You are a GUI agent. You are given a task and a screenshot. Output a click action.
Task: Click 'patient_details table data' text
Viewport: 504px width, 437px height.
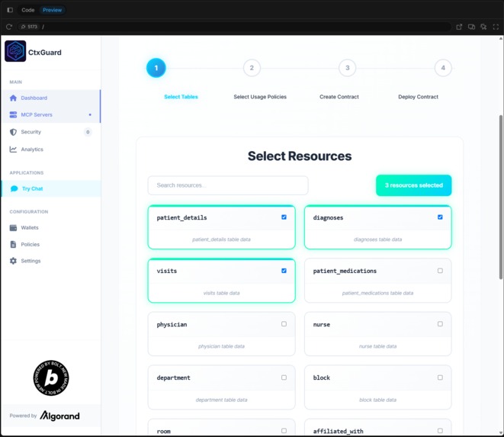pyautogui.click(x=221, y=239)
